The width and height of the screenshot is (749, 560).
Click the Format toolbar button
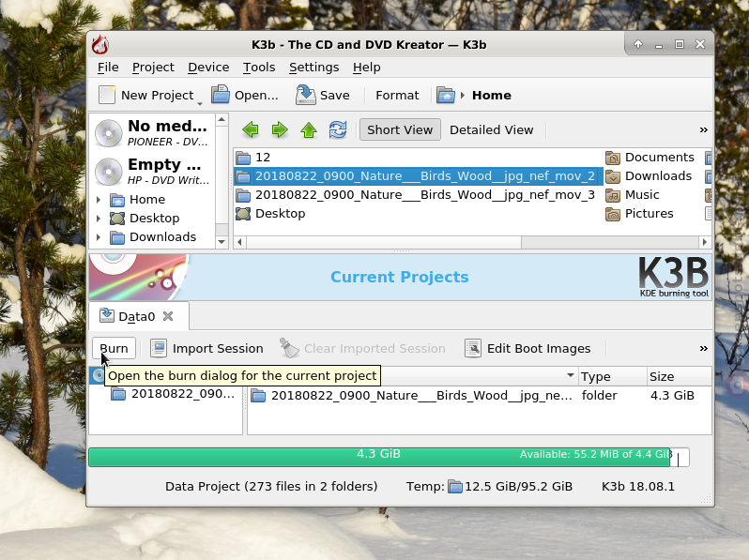(x=397, y=95)
